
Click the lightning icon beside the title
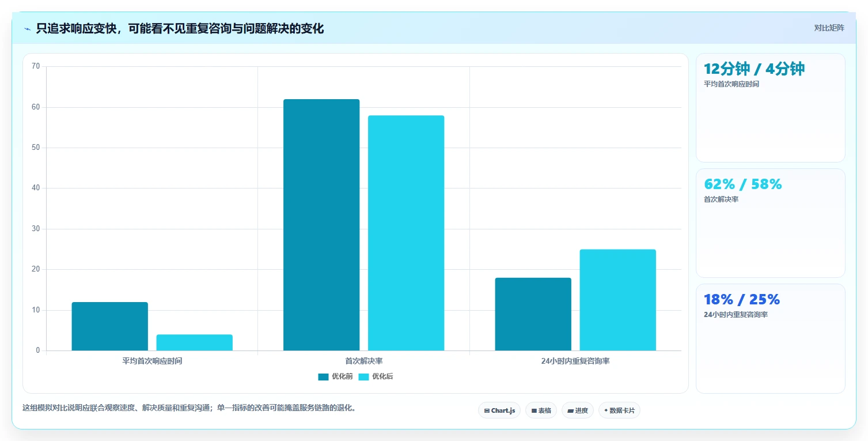(27, 29)
